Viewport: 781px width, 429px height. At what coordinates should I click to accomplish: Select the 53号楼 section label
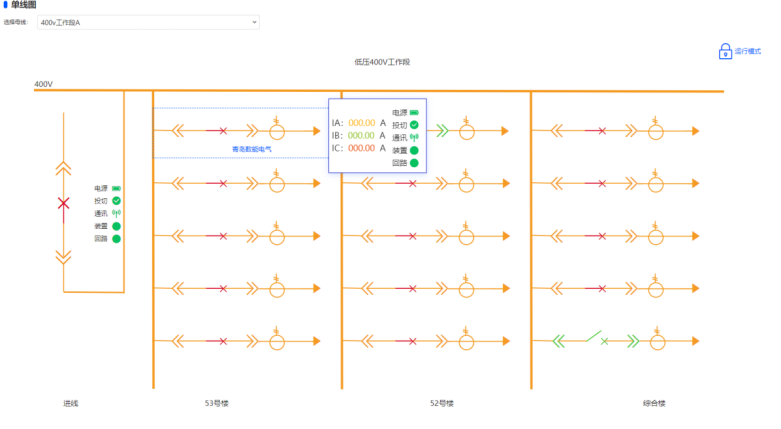coord(217,404)
